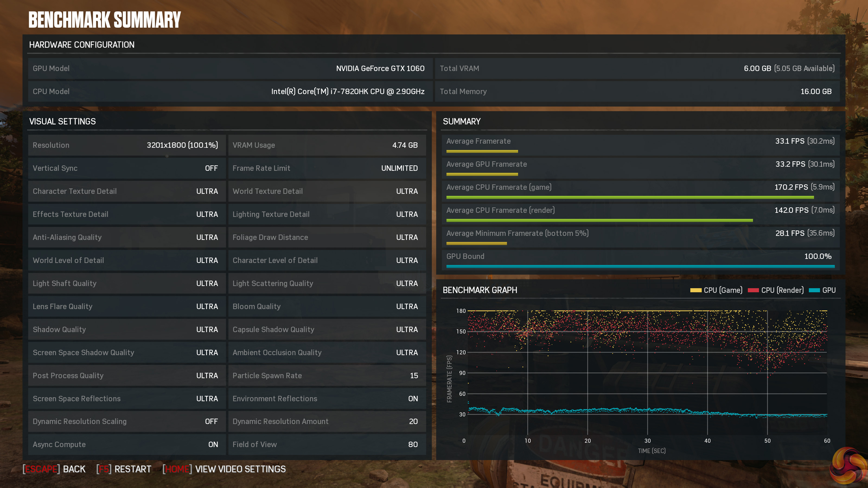Image resolution: width=868 pixels, height=488 pixels.
Task: Click the orange swirl logo in corner
Action: pos(848,466)
